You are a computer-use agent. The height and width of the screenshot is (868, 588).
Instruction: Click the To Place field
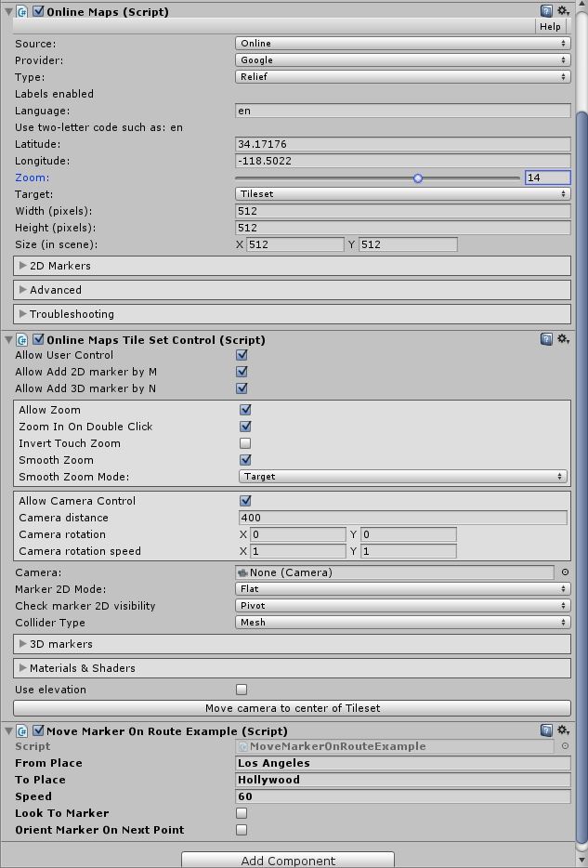[x=403, y=780]
